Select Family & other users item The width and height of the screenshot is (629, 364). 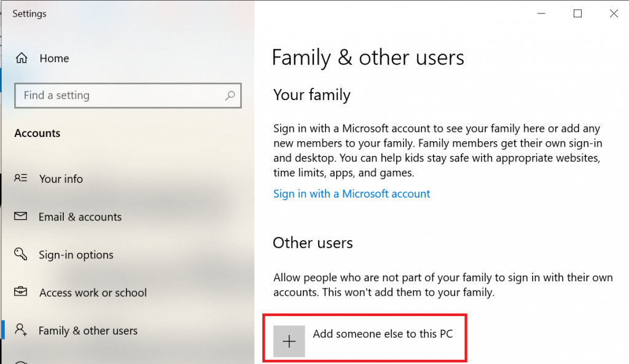tap(88, 331)
